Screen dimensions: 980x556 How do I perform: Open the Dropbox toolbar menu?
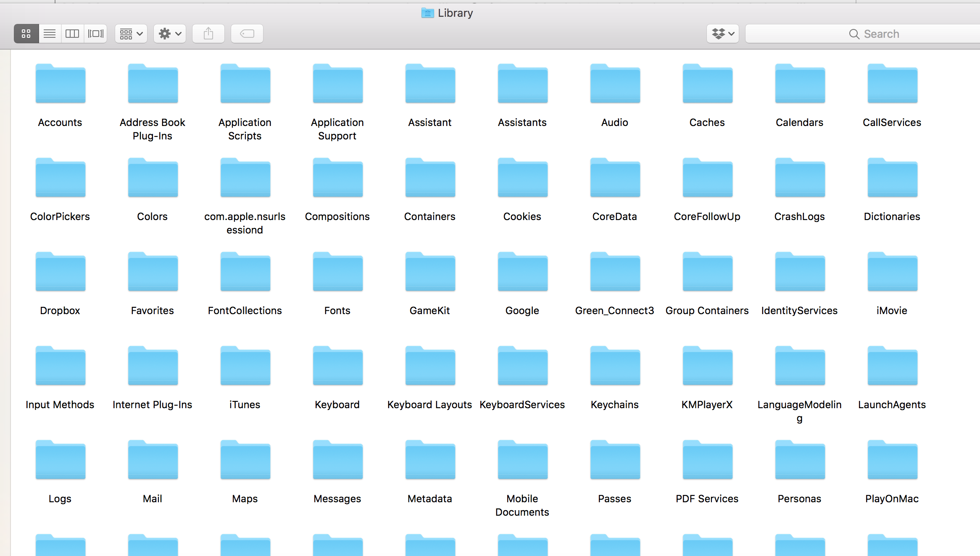point(722,34)
